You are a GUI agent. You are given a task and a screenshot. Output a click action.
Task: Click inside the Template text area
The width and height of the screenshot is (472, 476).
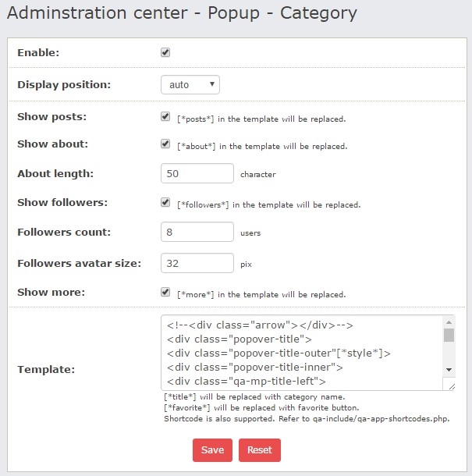[x=300, y=351]
